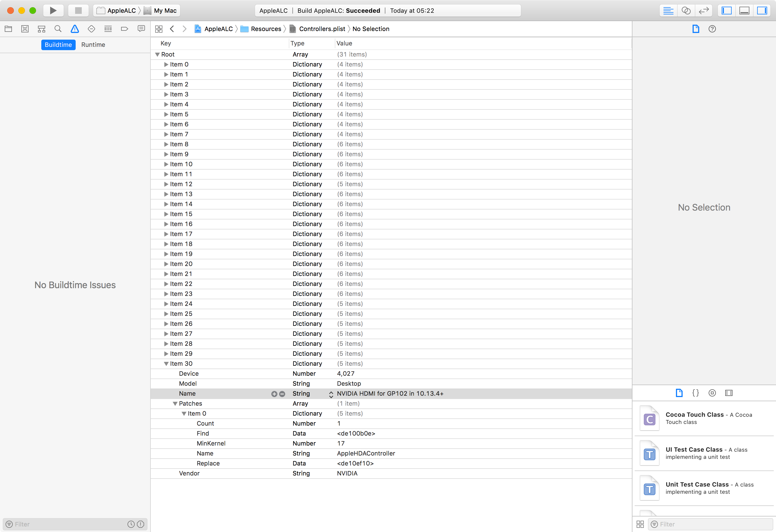This screenshot has height=532, width=776.
Task: Toggle the Debug area visibility
Action: 744,11
